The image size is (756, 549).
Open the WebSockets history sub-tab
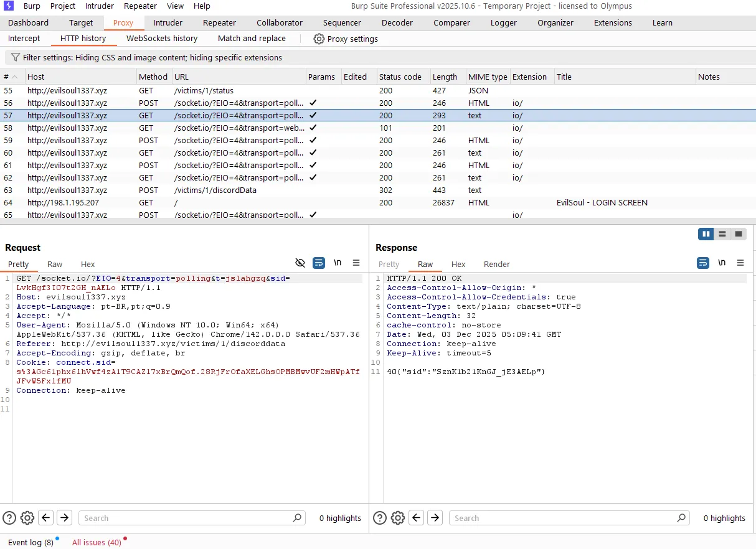click(x=162, y=39)
